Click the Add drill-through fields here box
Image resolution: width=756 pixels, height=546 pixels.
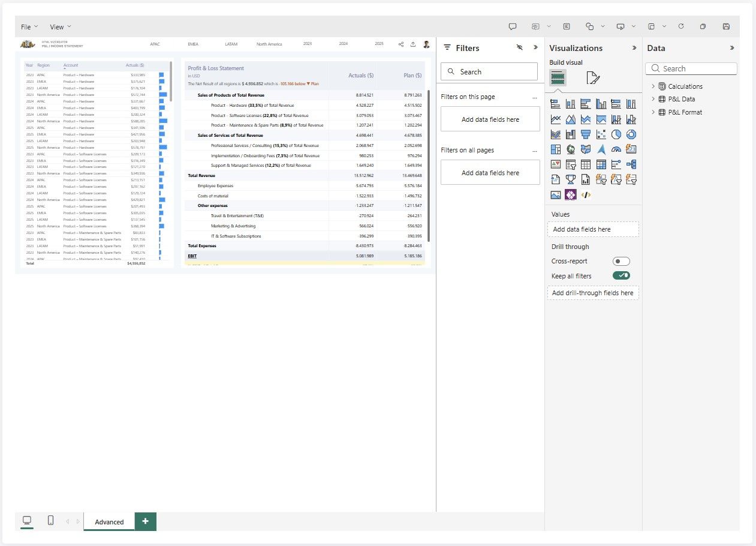click(593, 293)
